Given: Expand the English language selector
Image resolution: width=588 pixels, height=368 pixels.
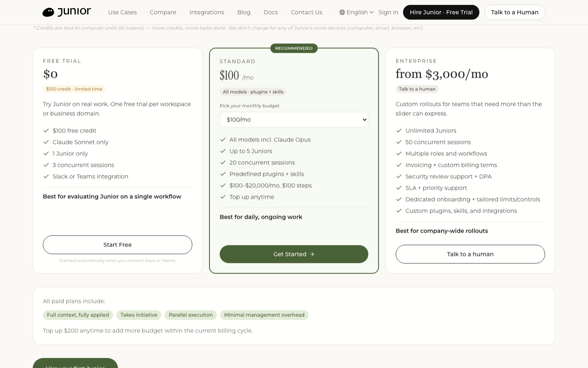Looking at the screenshot, I should coord(356,12).
